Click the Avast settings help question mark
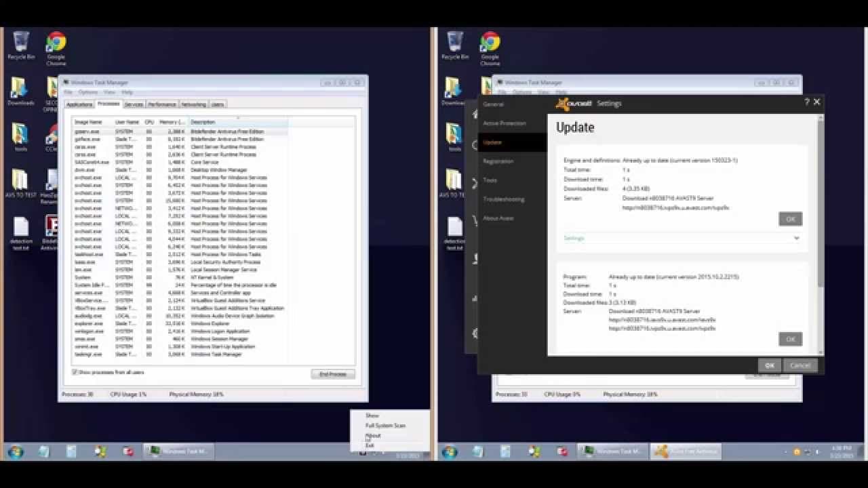 pos(806,102)
